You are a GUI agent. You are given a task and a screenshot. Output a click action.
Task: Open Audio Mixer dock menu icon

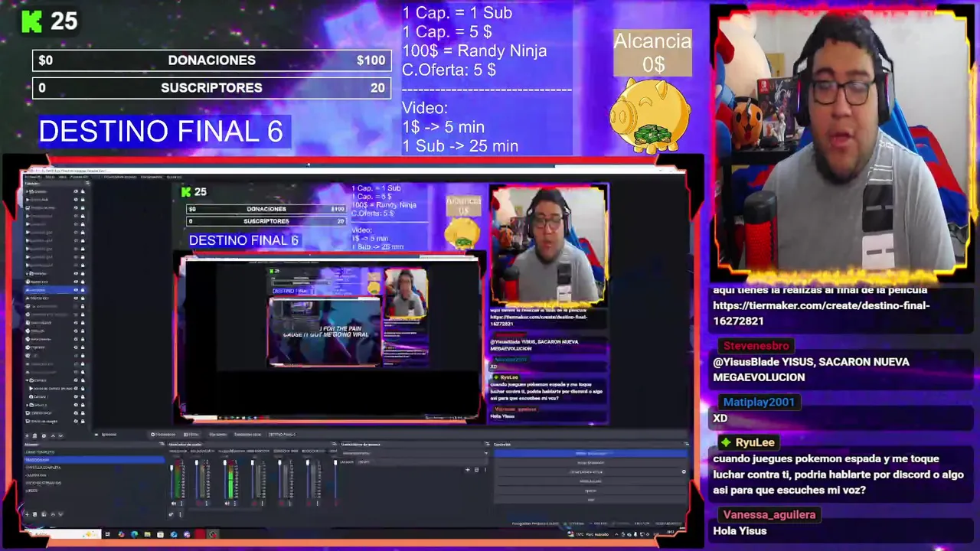coord(335,444)
